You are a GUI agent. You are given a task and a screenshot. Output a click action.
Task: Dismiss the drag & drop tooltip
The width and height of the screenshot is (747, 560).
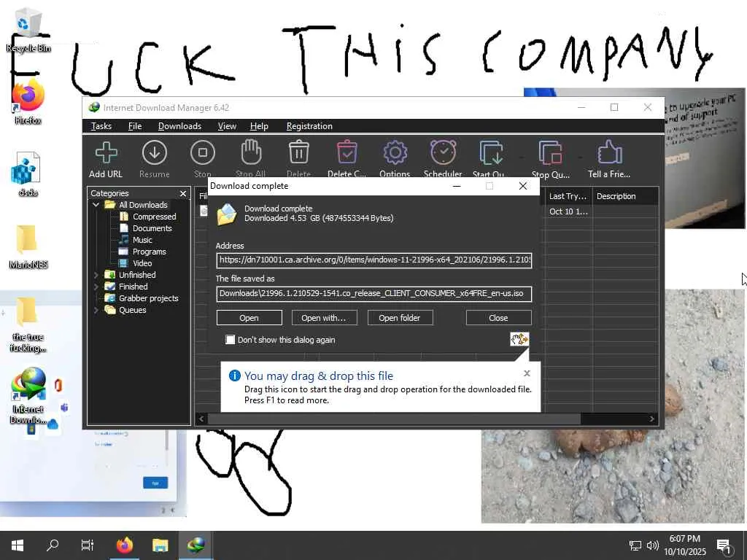click(527, 373)
